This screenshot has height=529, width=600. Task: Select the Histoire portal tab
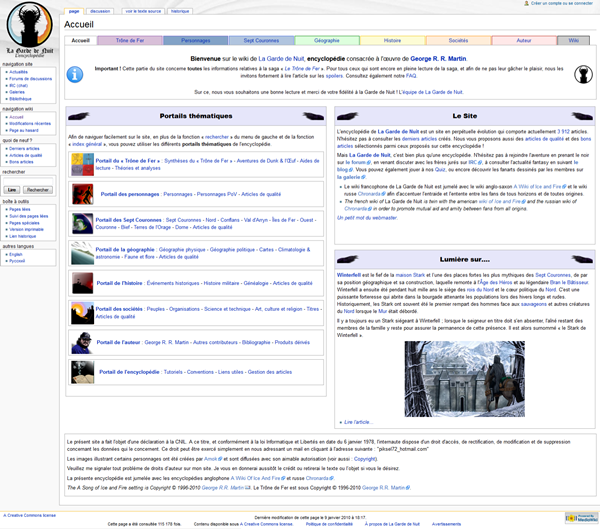393,40
